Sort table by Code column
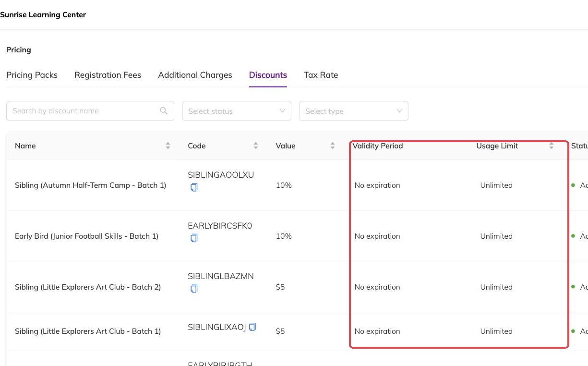The image size is (588, 366). click(256, 146)
